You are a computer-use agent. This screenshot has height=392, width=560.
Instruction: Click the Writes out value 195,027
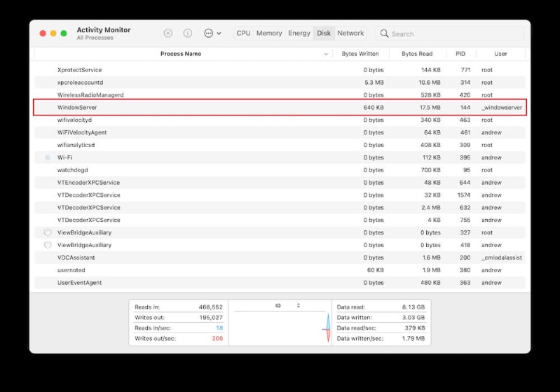pos(211,318)
